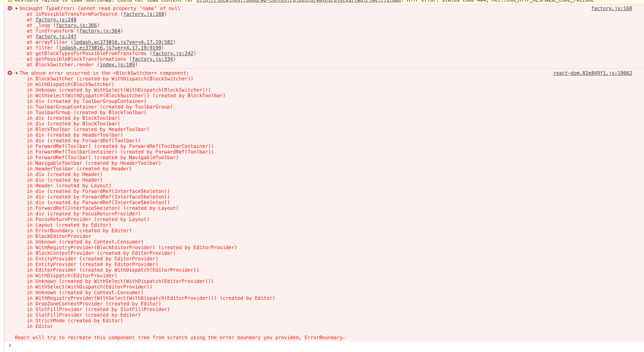This screenshot has height=352, width=644.
Task: Click the error icon next to the BlockSwitcher error
Action: pyautogui.click(x=9, y=73)
